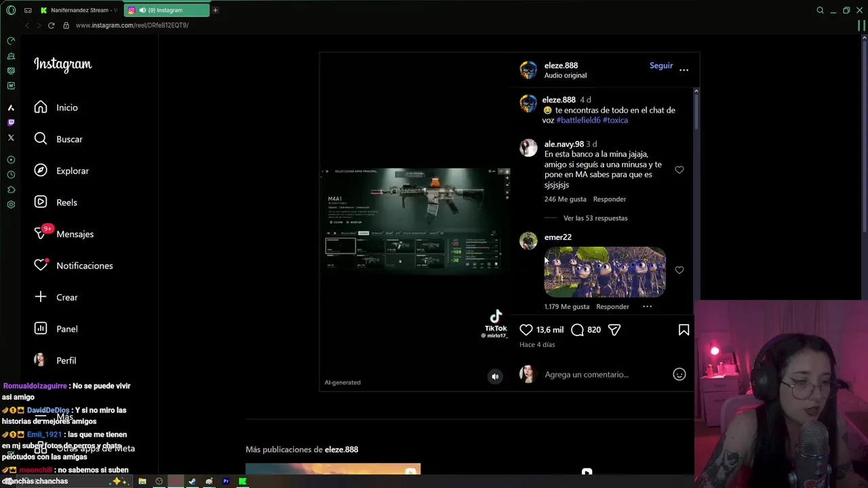Image resolution: width=868 pixels, height=488 pixels.
Task: Click 246 Me gusta on comment
Action: [565, 199]
